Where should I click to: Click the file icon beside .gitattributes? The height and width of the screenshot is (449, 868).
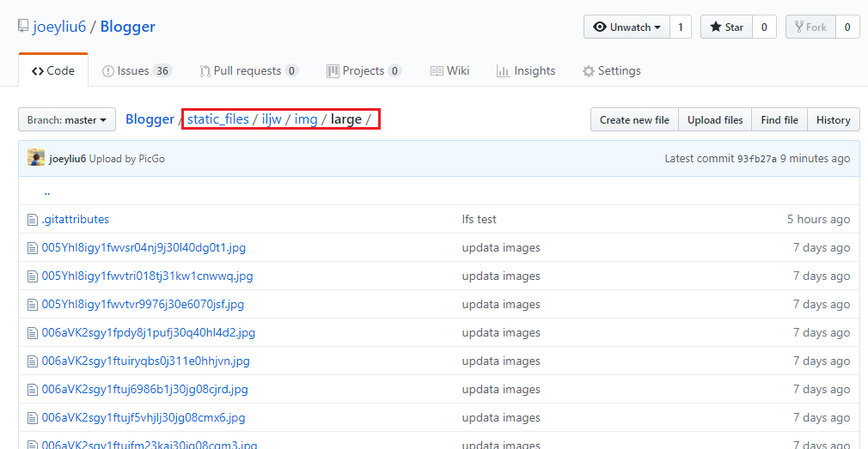point(33,220)
